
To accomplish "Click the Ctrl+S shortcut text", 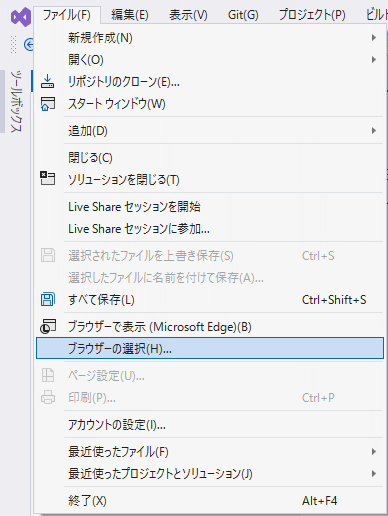I will point(318,256).
